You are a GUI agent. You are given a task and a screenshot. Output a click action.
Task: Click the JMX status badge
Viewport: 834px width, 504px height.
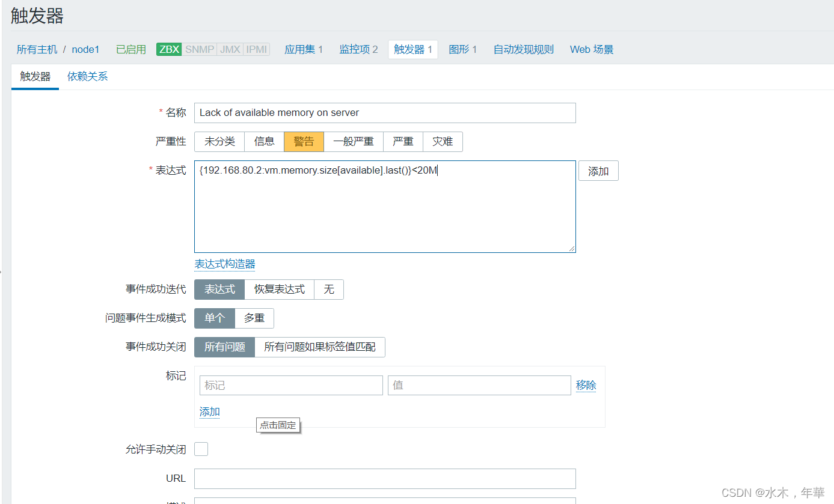click(230, 49)
